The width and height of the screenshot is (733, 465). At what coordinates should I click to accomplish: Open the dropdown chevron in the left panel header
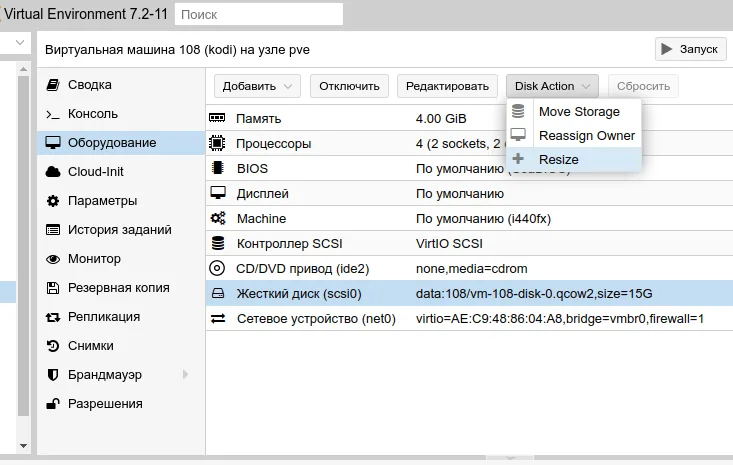coord(20,43)
